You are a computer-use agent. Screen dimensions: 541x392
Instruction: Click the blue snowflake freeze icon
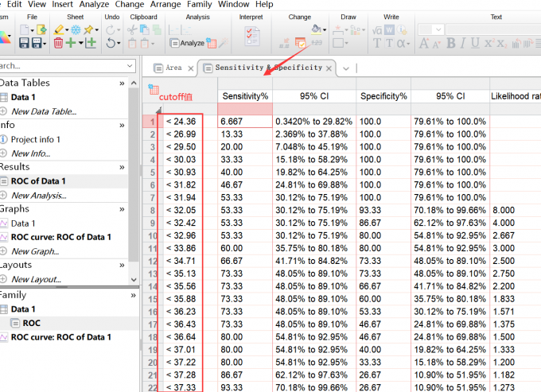[x=76, y=30]
